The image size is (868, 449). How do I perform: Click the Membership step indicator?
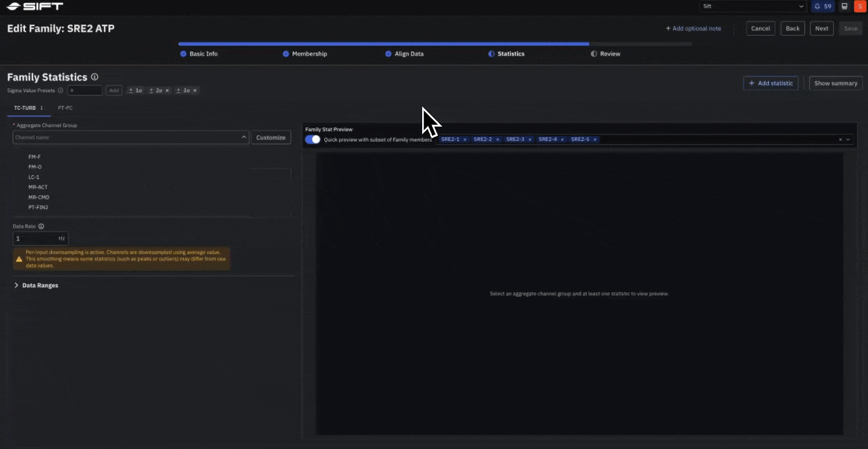(x=304, y=54)
